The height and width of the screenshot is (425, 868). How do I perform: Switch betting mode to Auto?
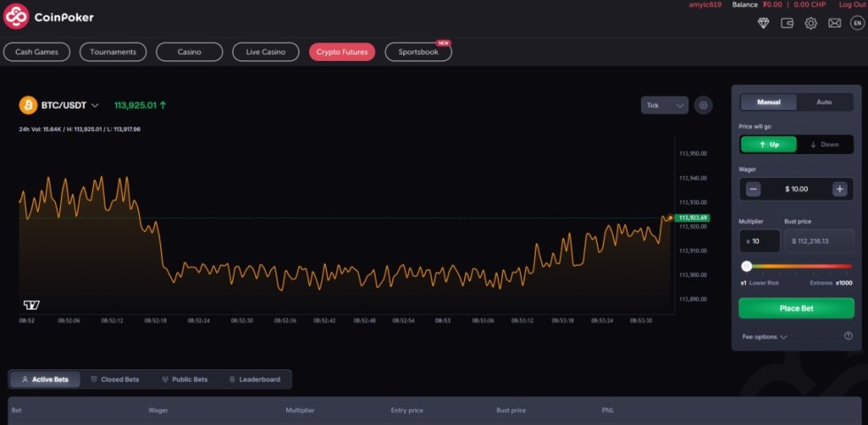[x=824, y=102]
